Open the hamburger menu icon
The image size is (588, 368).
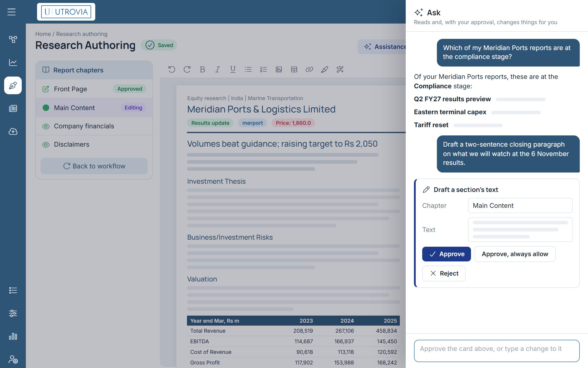click(11, 12)
